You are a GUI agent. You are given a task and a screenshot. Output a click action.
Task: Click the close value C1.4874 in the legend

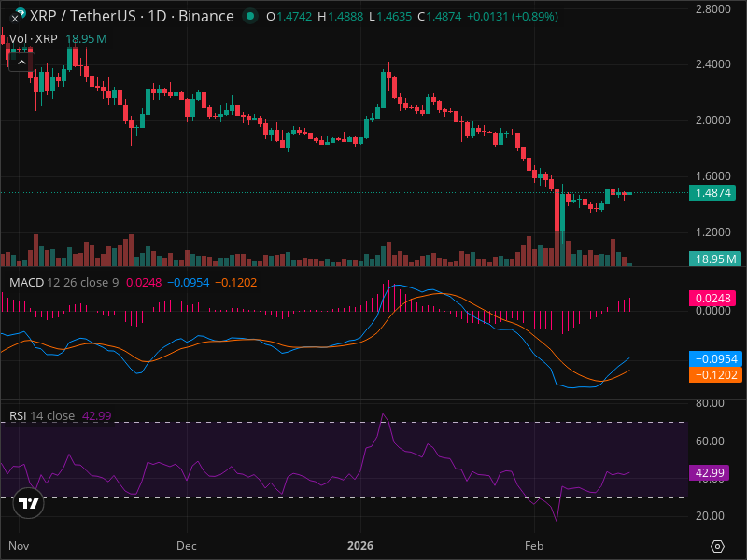click(x=439, y=17)
